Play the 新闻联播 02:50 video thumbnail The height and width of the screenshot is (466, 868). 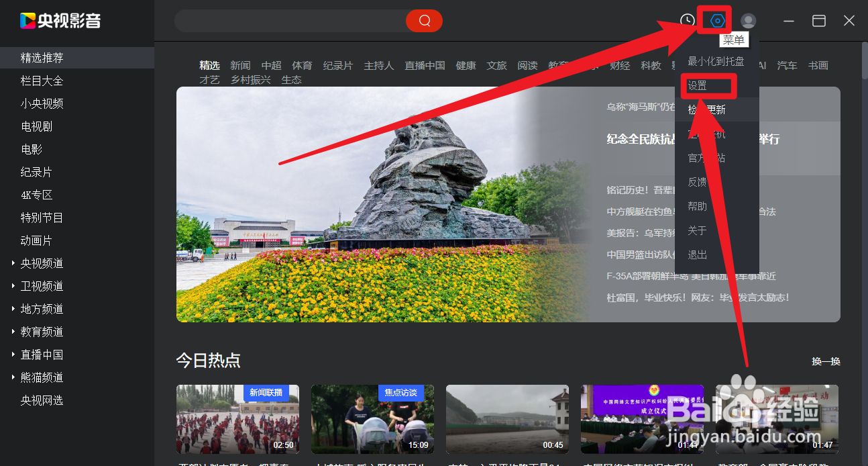[x=237, y=419]
